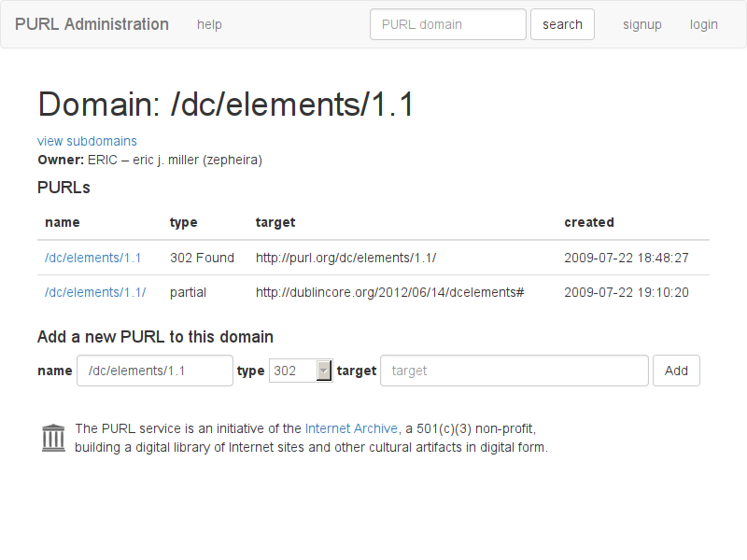Click the PURL Administration brand title
This screenshot has width=747, height=560.
[92, 24]
